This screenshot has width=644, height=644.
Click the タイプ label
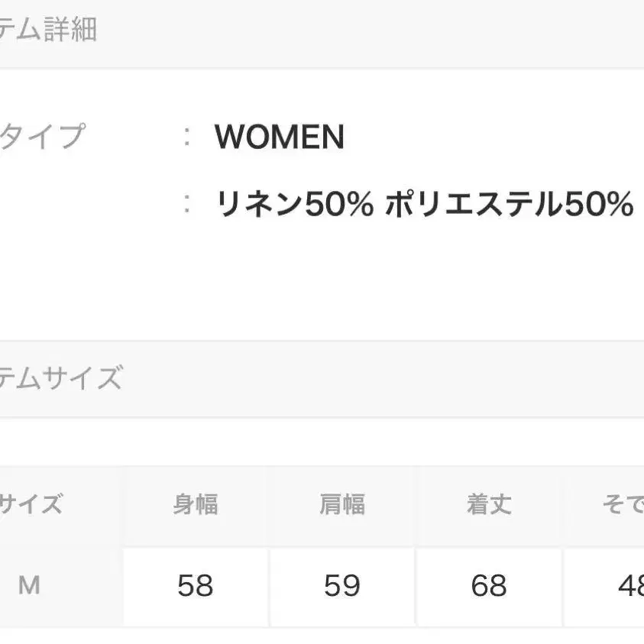click(x=42, y=138)
